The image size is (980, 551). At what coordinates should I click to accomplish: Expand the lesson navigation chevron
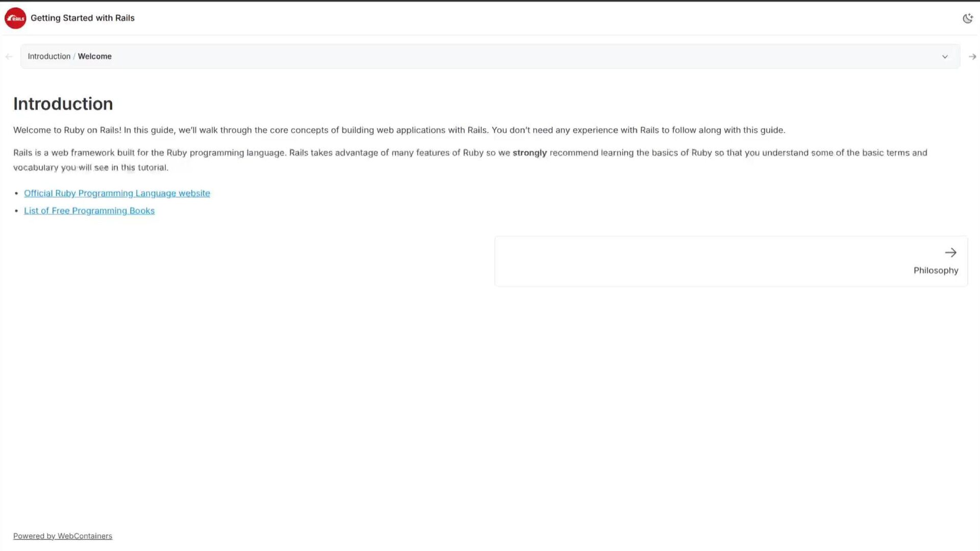[945, 57]
